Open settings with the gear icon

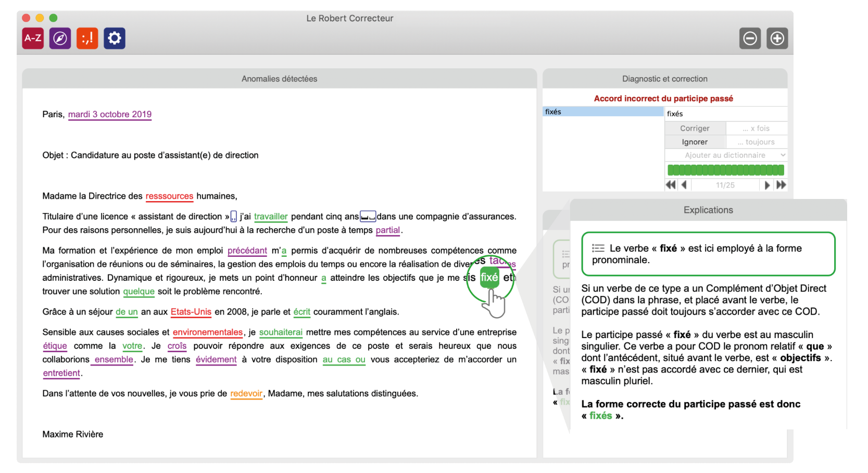tap(115, 38)
